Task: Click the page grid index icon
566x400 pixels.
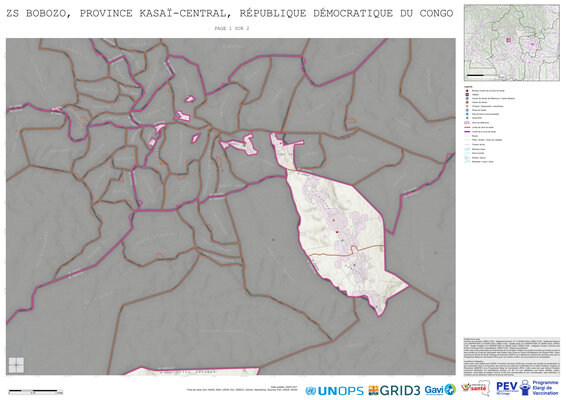Action: 16,365
